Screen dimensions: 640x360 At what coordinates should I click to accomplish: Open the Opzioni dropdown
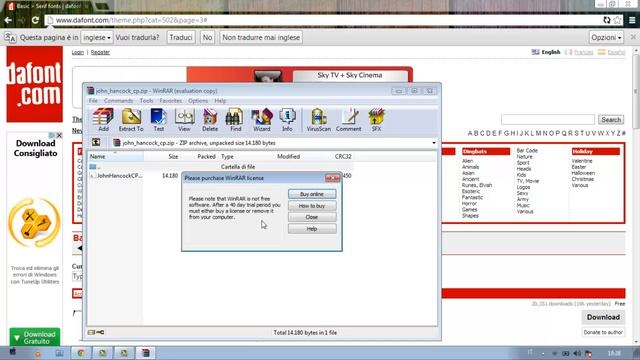click(x=606, y=38)
